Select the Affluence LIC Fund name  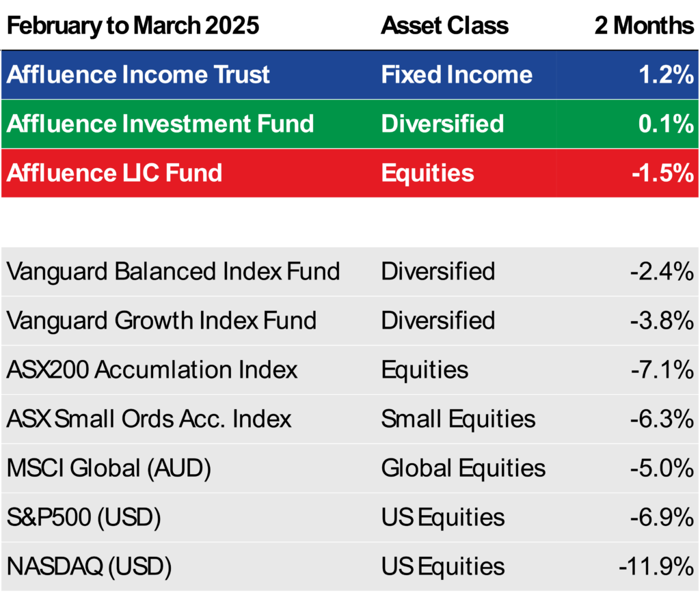114,173
